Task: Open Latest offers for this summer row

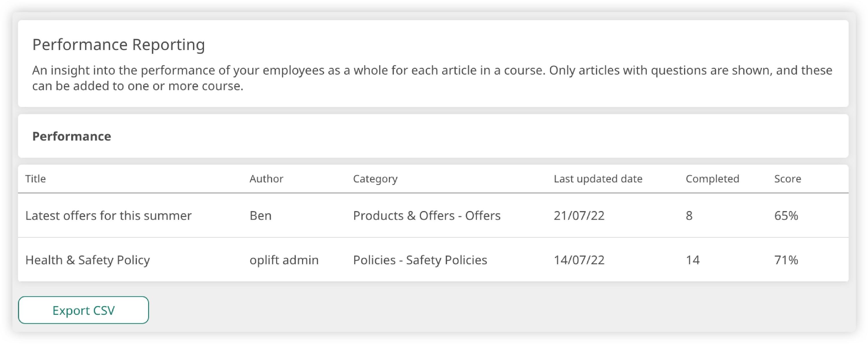Action: click(108, 215)
